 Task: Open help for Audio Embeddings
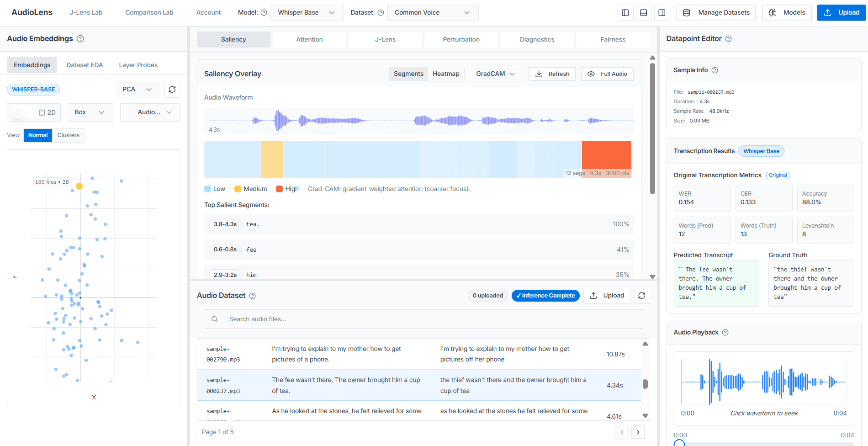[x=80, y=39]
